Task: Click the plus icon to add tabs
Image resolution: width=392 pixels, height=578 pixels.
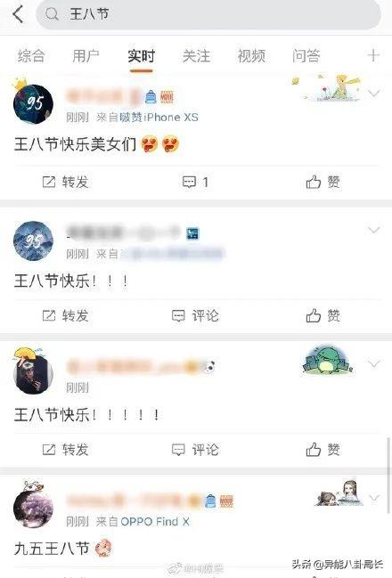Action: (x=373, y=55)
